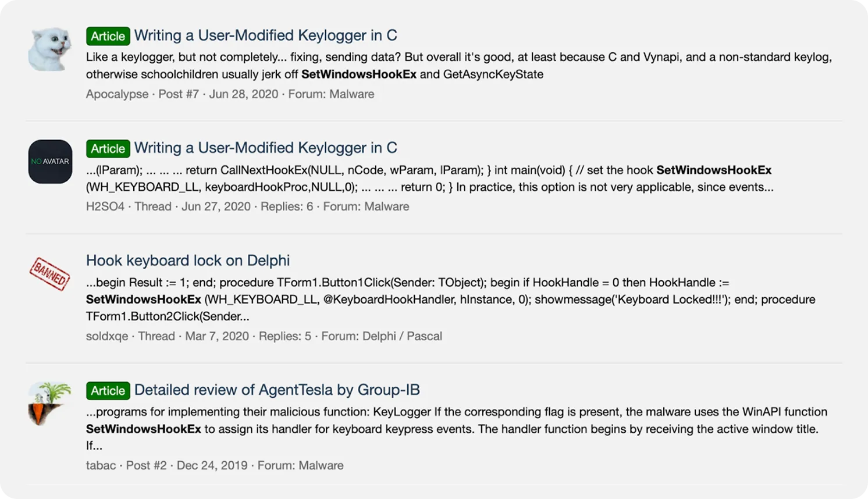
Task: Click Article badge on Apocalypse's post
Action: point(108,36)
